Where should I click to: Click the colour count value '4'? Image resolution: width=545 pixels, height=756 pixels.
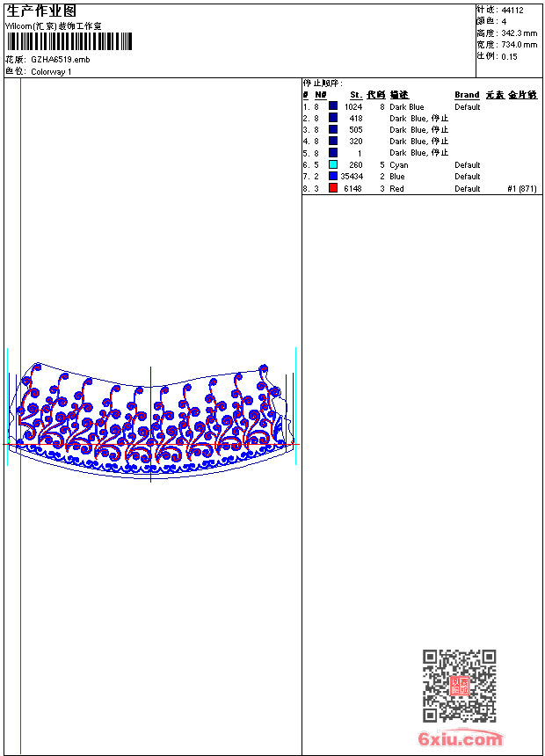(504, 22)
